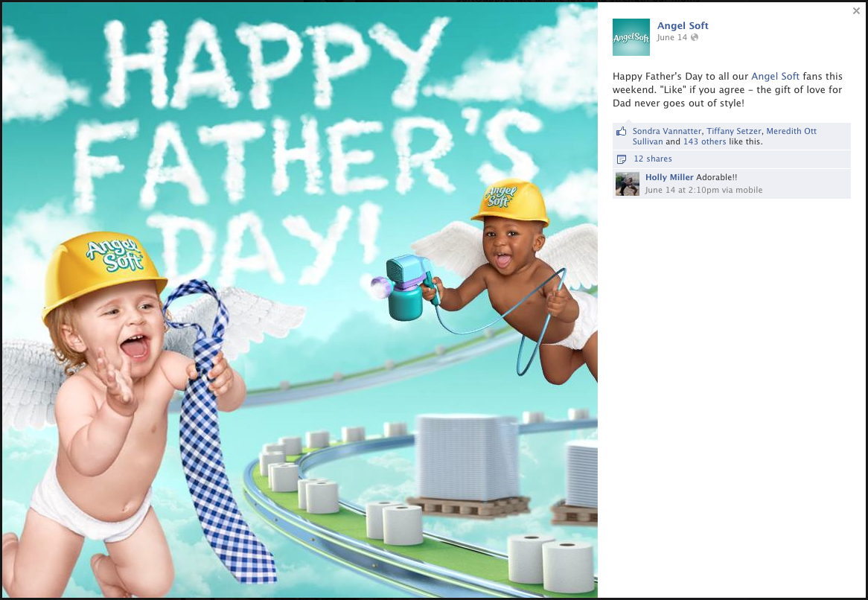Click the thumbs-up like icon
The image size is (868, 600).
point(621,132)
